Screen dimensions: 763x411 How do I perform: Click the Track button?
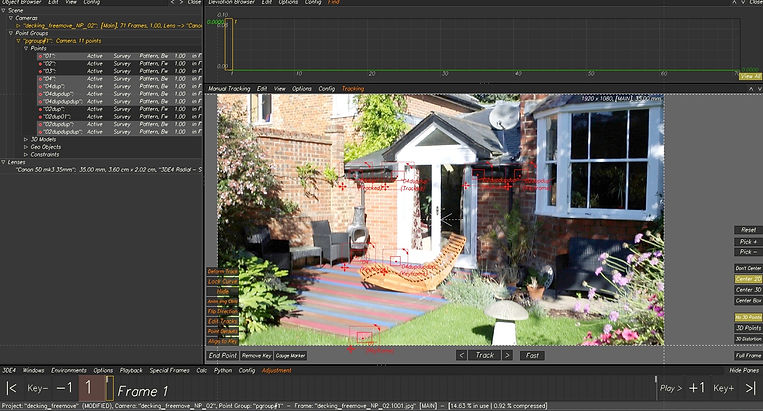(x=484, y=356)
